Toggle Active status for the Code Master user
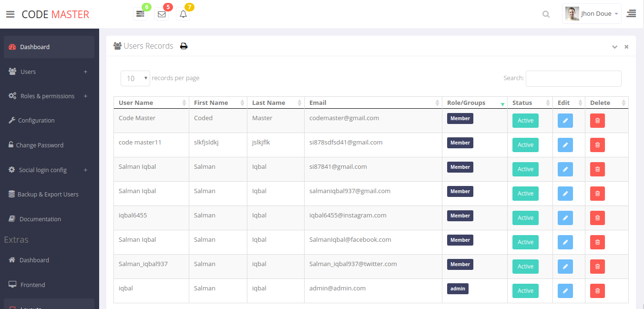644x309 pixels. click(525, 121)
